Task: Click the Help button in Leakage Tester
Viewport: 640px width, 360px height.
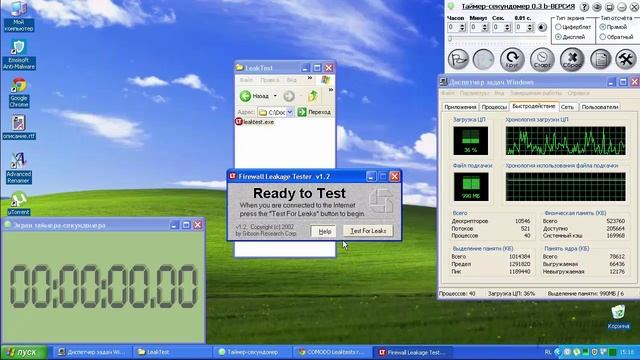Action: [x=324, y=231]
